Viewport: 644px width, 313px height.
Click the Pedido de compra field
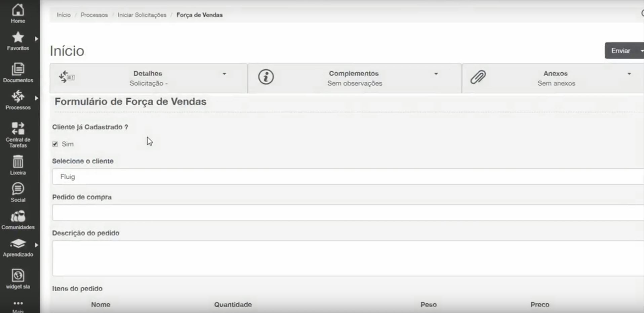pyautogui.click(x=348, y=213)
